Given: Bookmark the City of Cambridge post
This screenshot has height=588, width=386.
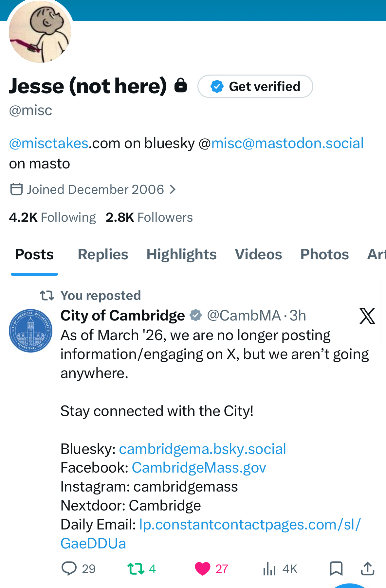Looking at the screenshot, I should tap(336, 568).
